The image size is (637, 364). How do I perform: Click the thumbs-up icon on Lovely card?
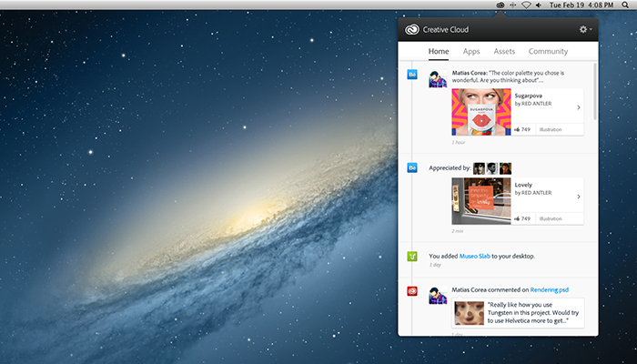(x=517, y=218)
